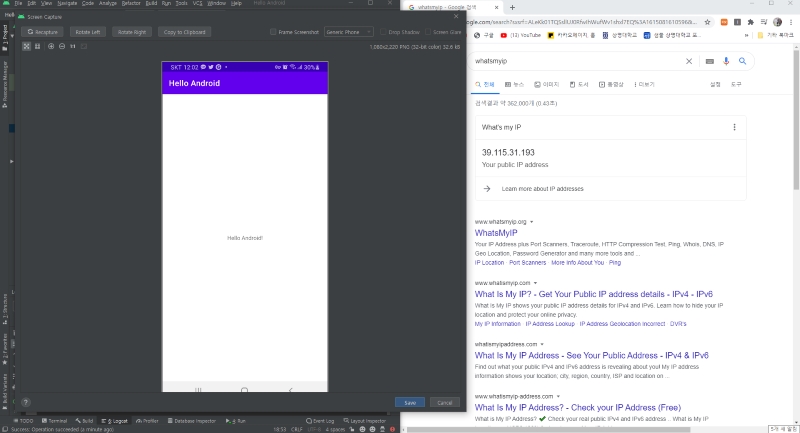This screenshot has height=433, width=800.
Task: Open the Terminal tool window
Action: [54, 421]
